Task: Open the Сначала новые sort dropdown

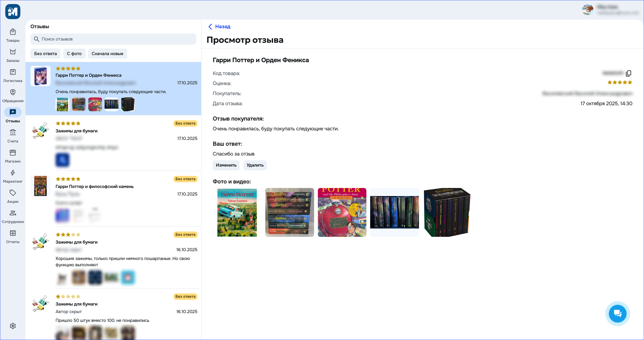Action: [x=107, y=54]
